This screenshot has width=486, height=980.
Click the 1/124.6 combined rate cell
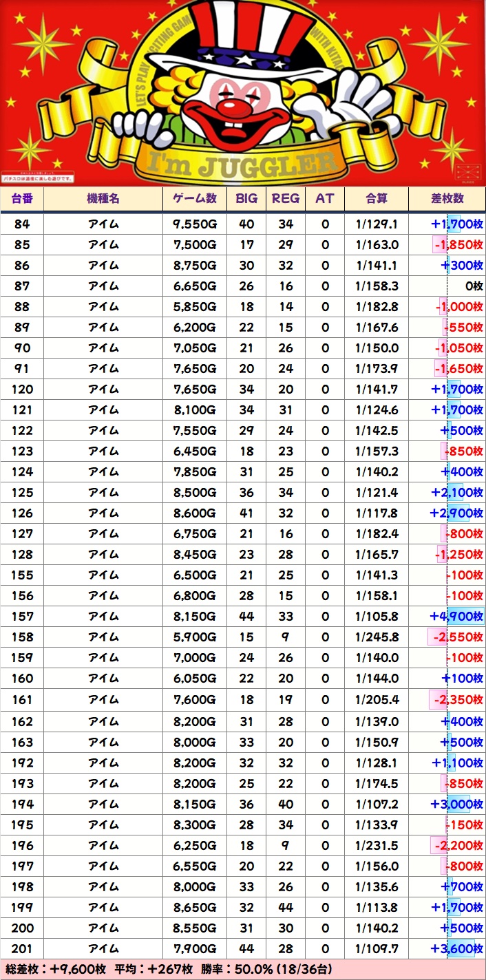[377, 410]
